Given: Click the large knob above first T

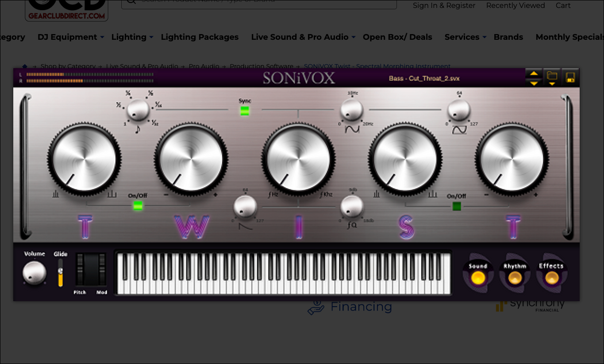Looking at the screenshot, I should [84, 159].
